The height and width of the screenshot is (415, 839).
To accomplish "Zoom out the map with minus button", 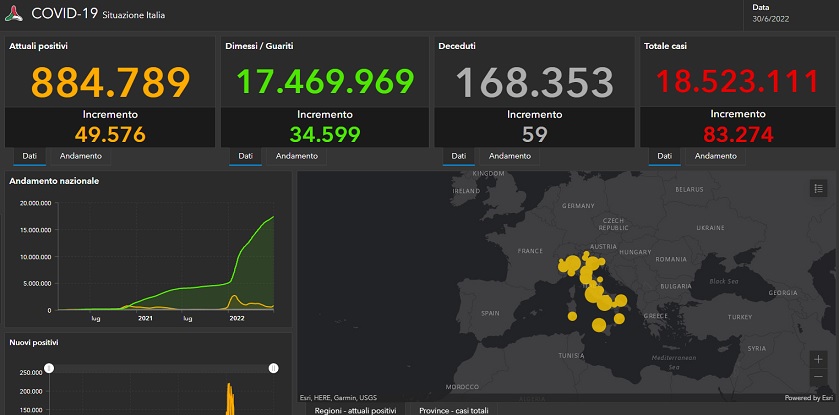I will (x=818, y=377).
